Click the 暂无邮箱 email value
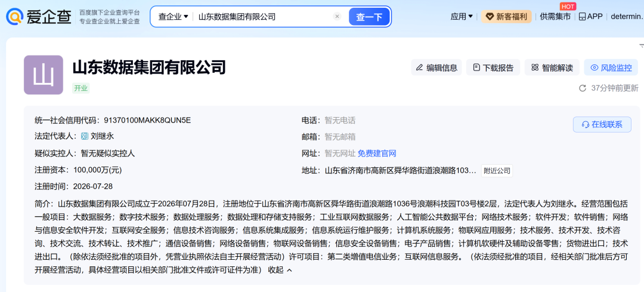Screen dimensions: 644x292 [340, 137]
